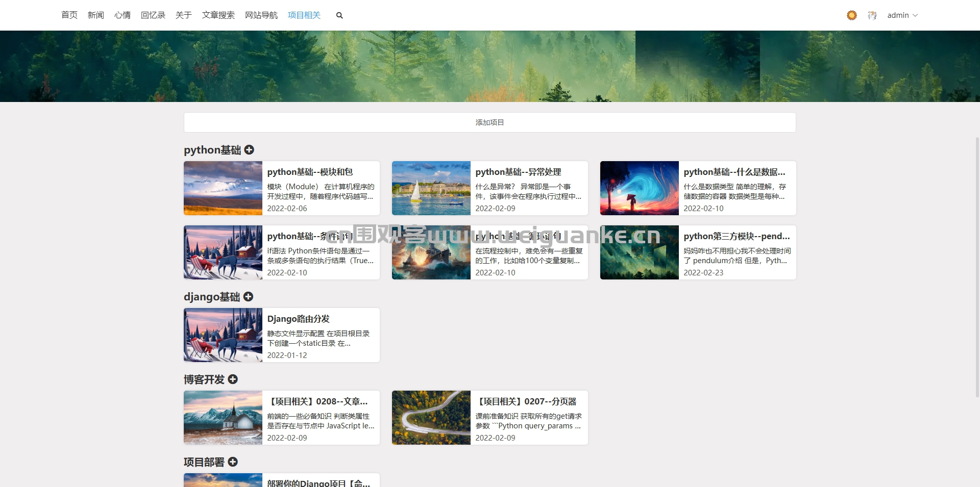
Task: Open the 心情 nav item
Action: point(122,15)
